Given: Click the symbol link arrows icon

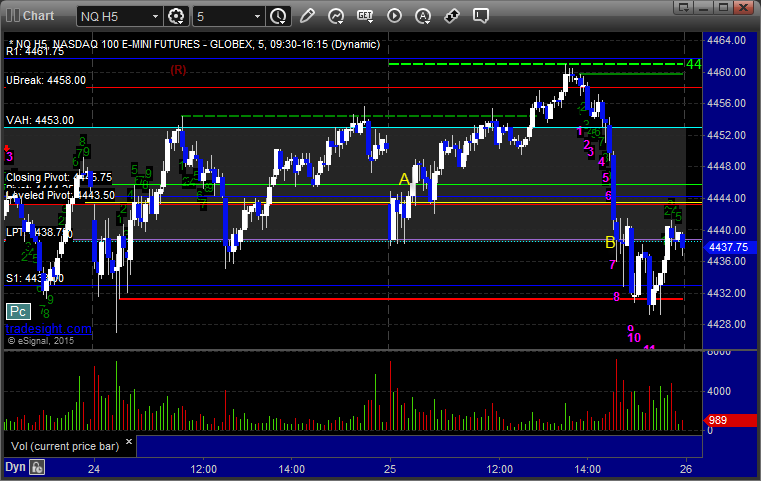Looking at the screenshot, I should pos(452,16).
